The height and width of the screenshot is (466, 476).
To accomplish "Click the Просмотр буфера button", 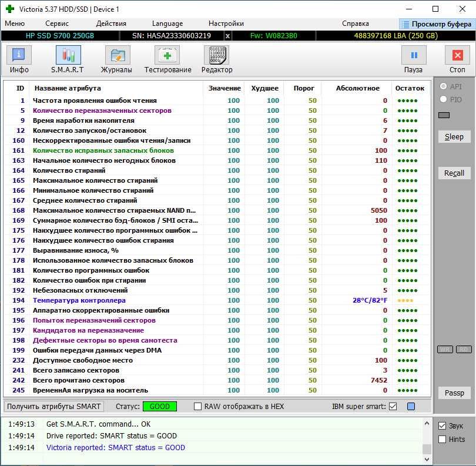I will click(437, 24).
